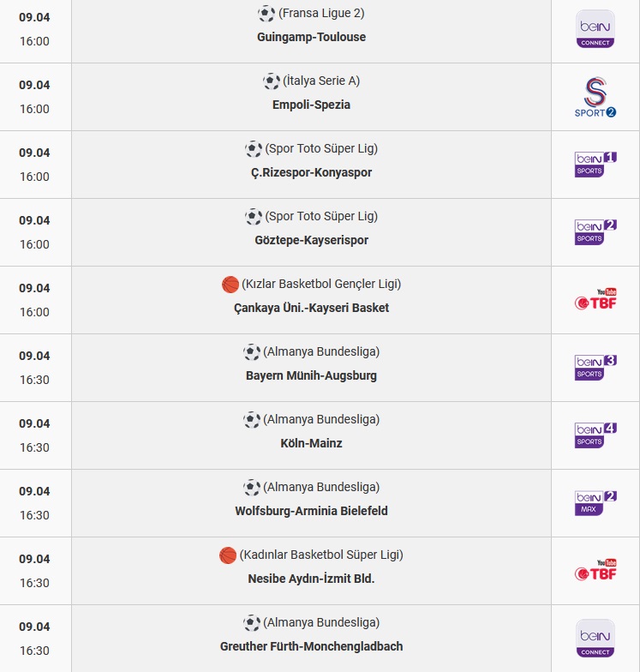Click the basketball icon beside Kadınlar Basketbol Süper Ligi

(x=228, y=555)
